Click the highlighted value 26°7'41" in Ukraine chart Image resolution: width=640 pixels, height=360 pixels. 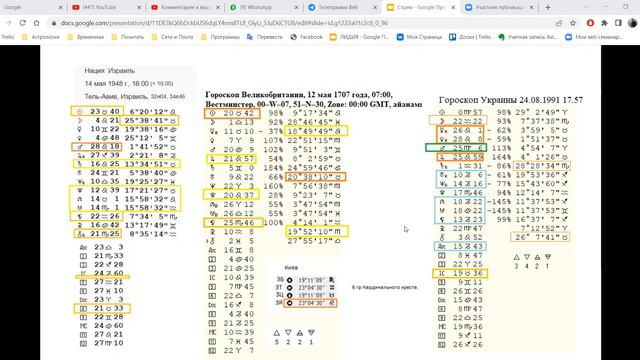pos(540,237)
